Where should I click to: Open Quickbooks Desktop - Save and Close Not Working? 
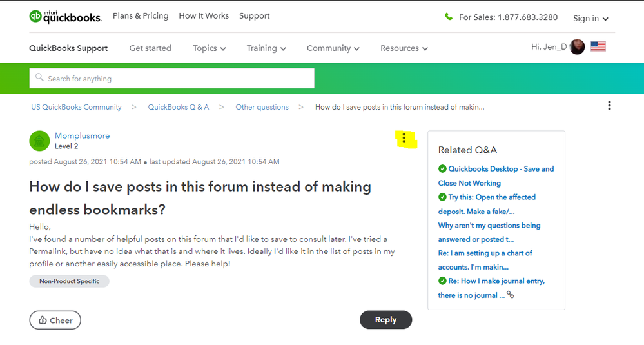(496, 176)
